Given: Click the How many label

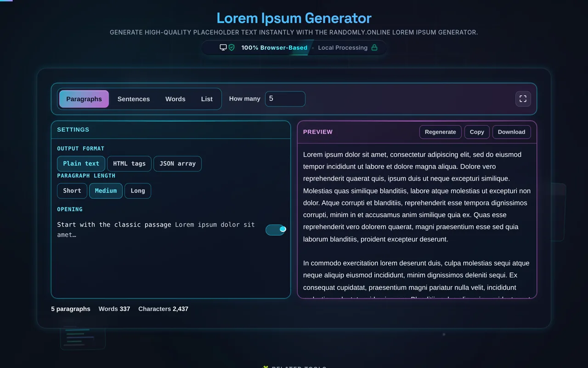Looking at the screenshot, I should pos(245,99).
